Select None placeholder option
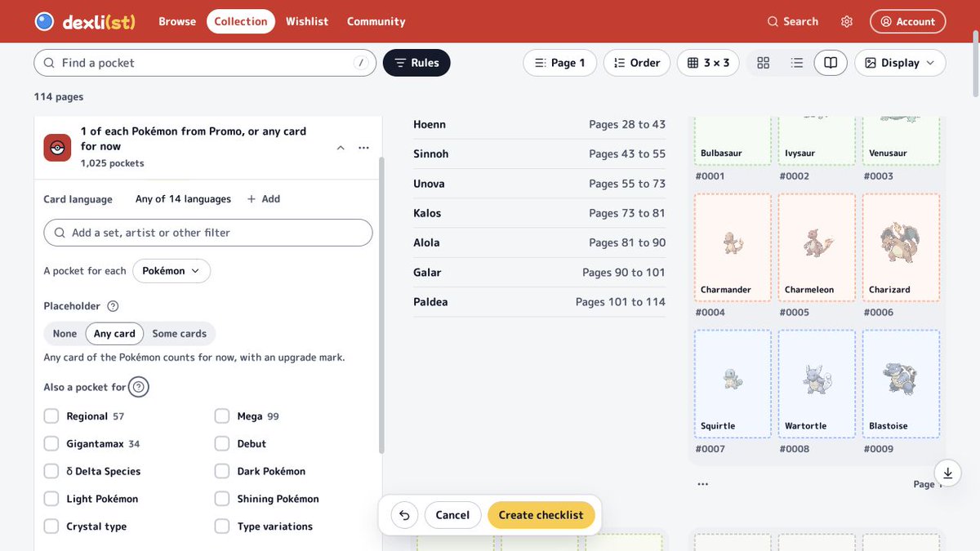Image resolution: width=980 pixels, height=551 pixels. click(65, 334)
